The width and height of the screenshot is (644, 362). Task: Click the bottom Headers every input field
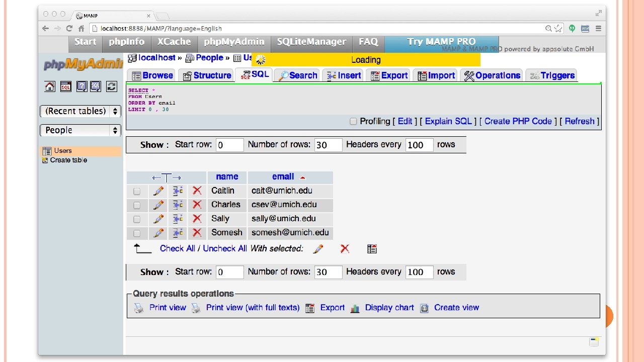[420, 272]
